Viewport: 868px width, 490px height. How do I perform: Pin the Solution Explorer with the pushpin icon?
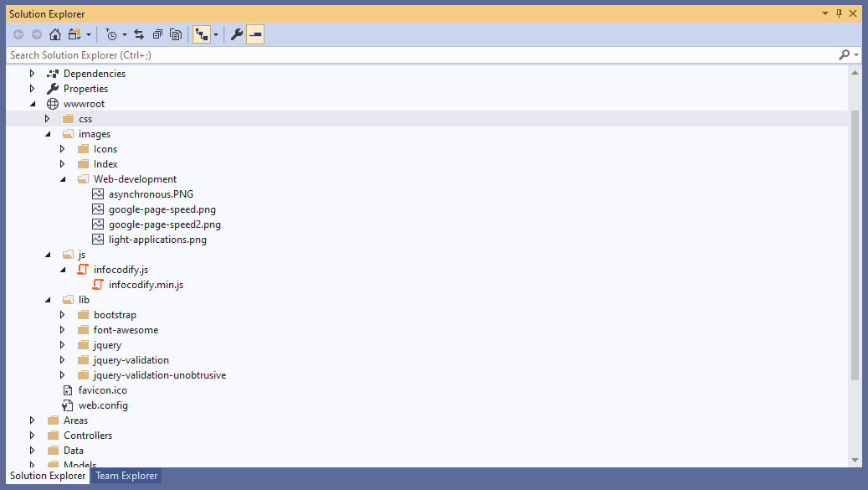pos(840,14)
